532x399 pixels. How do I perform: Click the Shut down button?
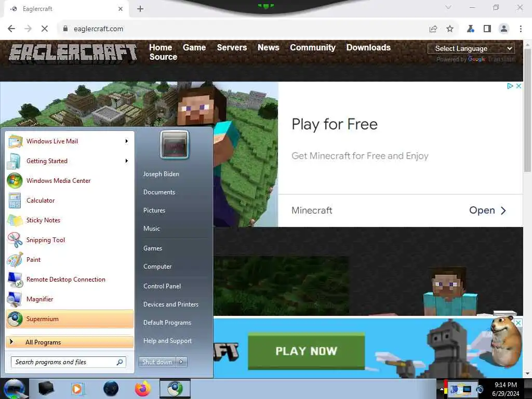tap(157, 362)
